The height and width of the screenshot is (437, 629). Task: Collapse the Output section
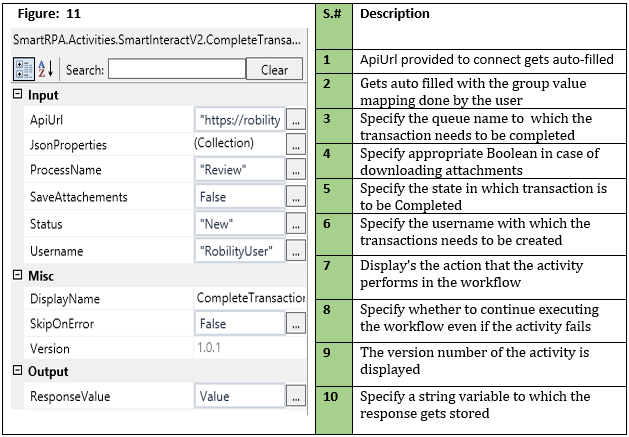(x=17, y=372)
